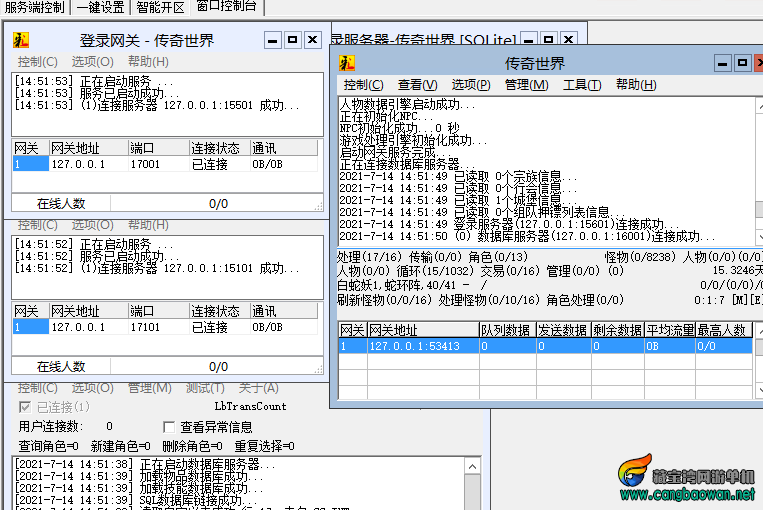Select gateway row 1 with port 17101
Viewport: 763px width, 510px height.
165,327
